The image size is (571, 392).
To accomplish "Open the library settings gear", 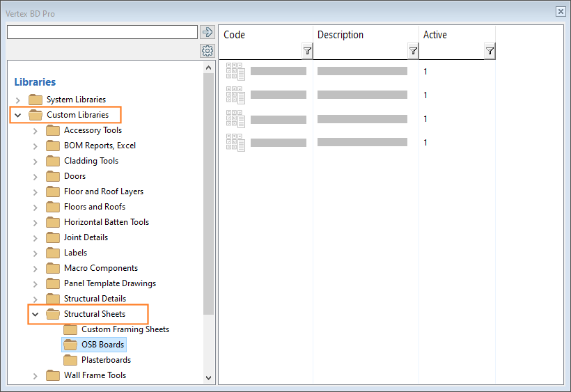I will (207, 51).
